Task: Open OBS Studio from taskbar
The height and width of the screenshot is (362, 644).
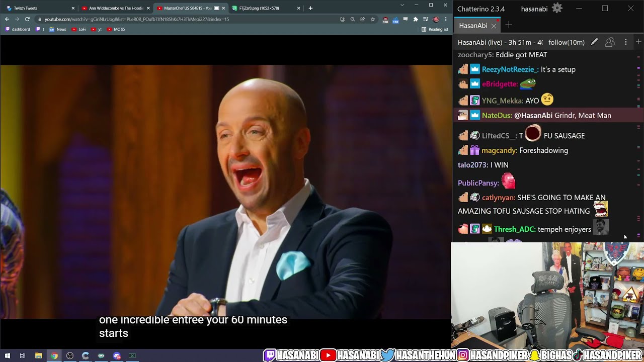Action: (x=70, y=355)
